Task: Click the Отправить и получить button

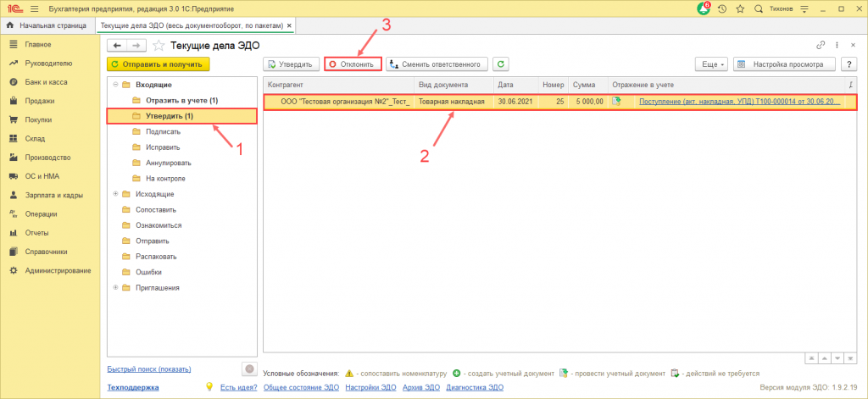Action: 159,64
